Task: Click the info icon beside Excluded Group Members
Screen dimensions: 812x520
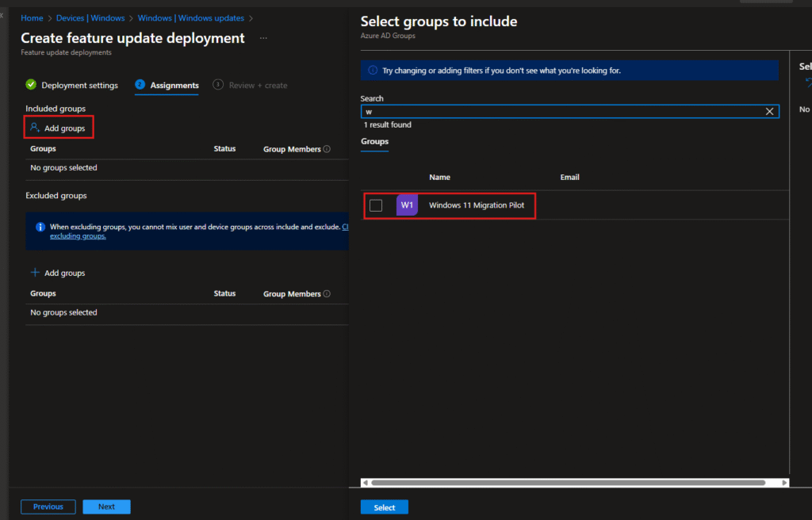Action: click(x=327, y=294)
